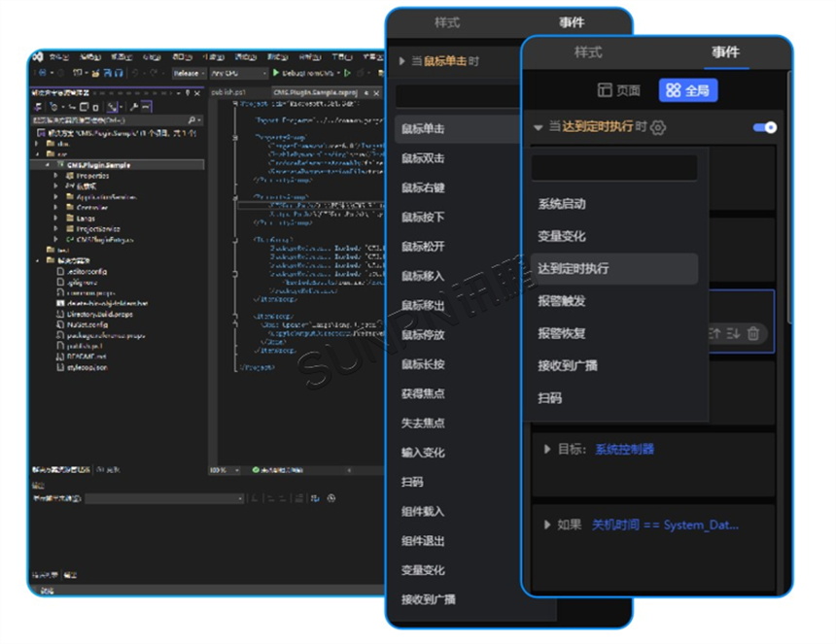Click the search field above 系统启动
836x644 pixels.
tap(614, 168)
